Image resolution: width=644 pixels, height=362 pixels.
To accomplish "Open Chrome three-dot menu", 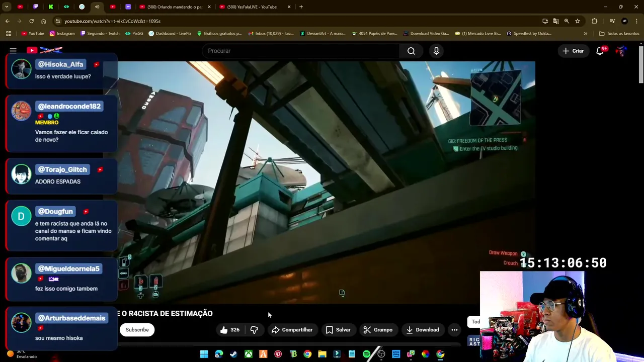I will 636,21.
